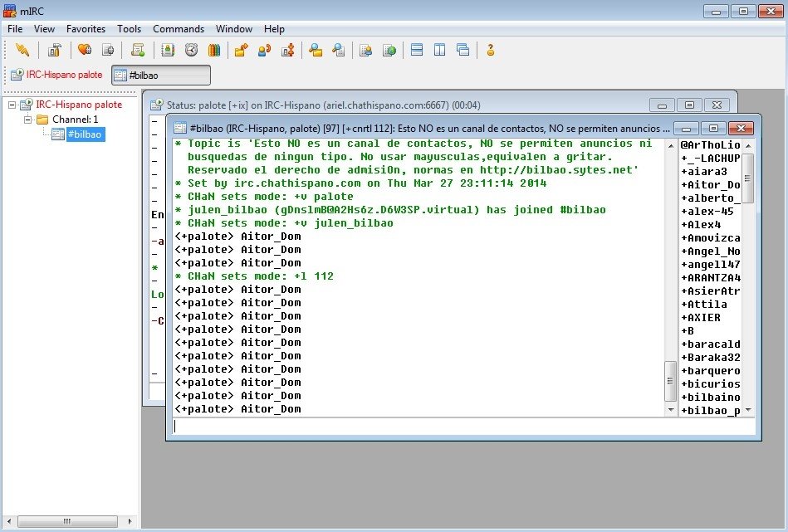The image size is (788, 532).
Task: Click treebar horizontal scrollbar left arrow
Action: pos(9,521)
